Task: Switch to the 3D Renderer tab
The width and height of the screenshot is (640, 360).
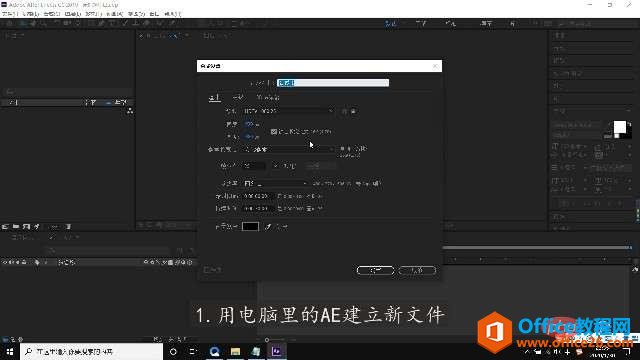Action: (268, 98)
